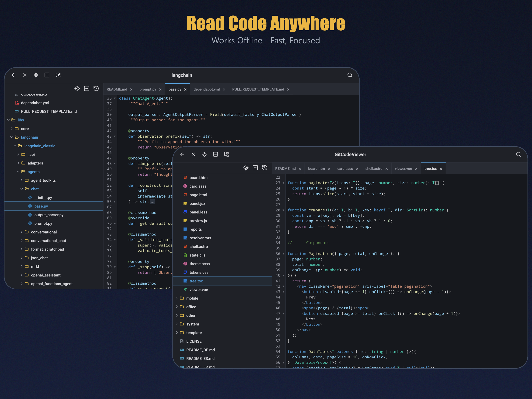Collapse folders icon in langchain sidebar toolbar
The height and width of the screenshot is (399, 532).
pos(87,89)
